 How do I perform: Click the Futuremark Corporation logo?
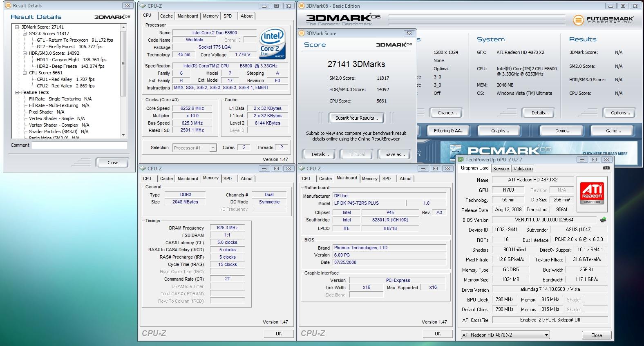[604, 20]
